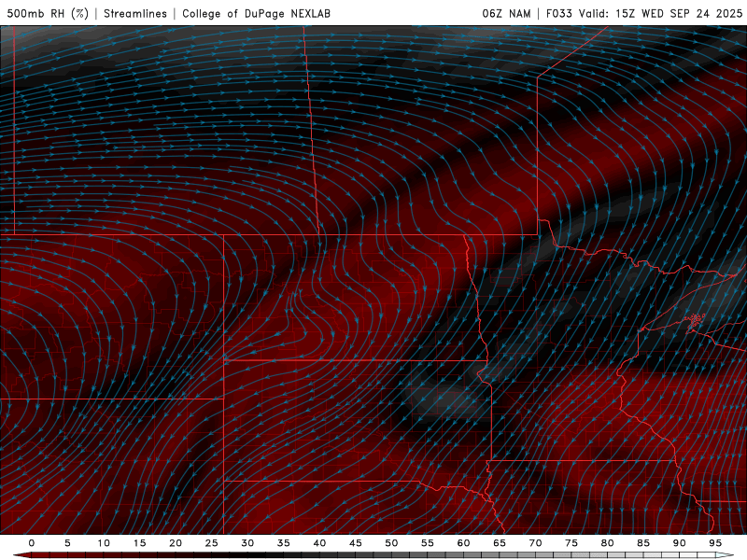Click the '90' colorbar scale label

coord(680,543)
